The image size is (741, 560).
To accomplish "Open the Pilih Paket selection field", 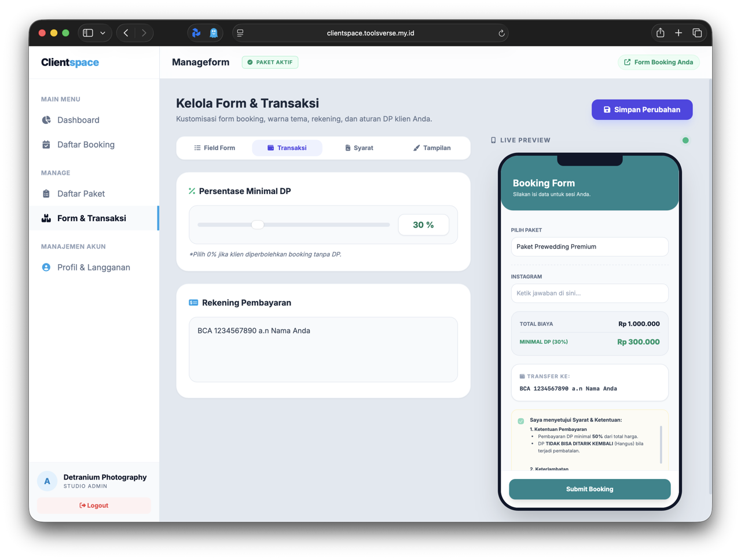I will point(589,247).
